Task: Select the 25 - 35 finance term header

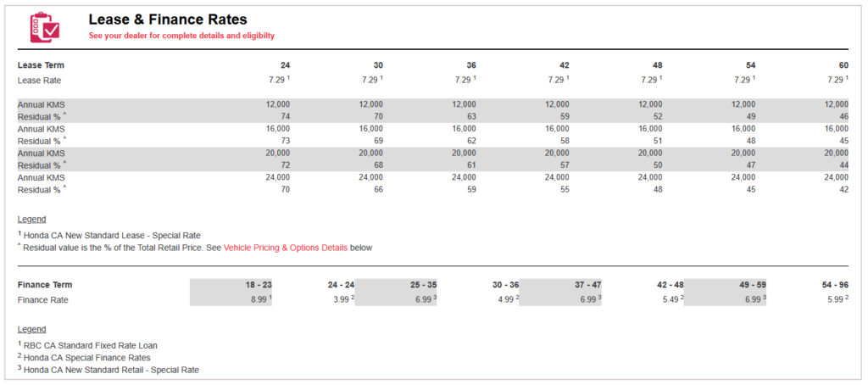Action: [424, 285]
